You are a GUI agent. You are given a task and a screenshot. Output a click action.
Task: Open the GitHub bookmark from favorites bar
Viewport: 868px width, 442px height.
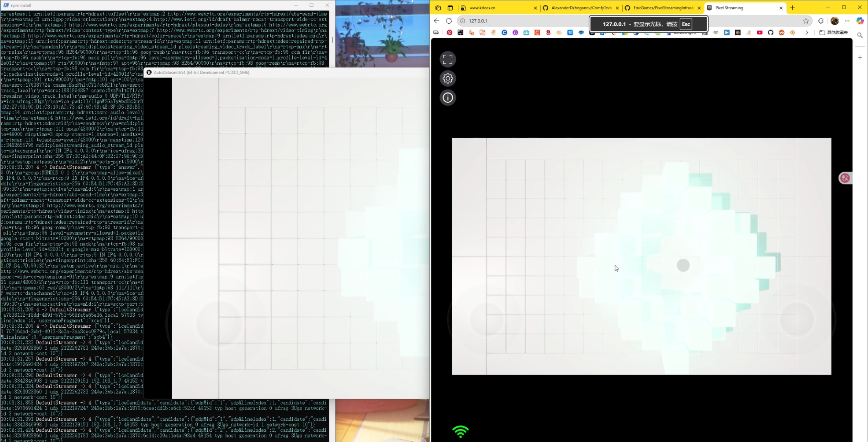click(771, 33)
